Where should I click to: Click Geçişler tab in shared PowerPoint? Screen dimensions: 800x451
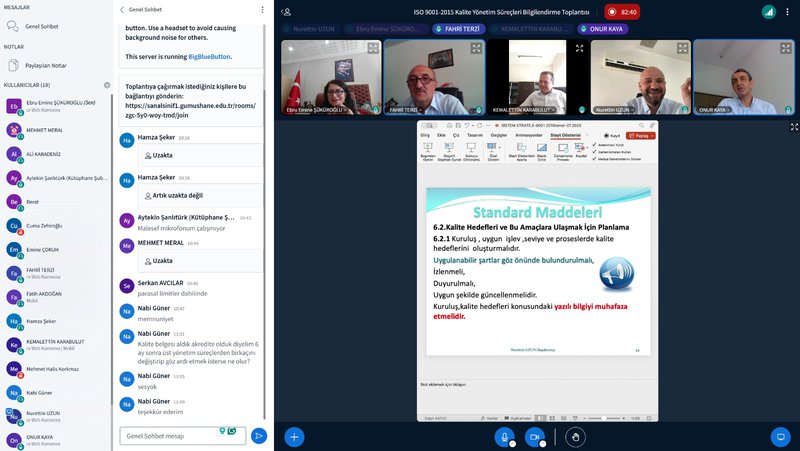(498, 135)
